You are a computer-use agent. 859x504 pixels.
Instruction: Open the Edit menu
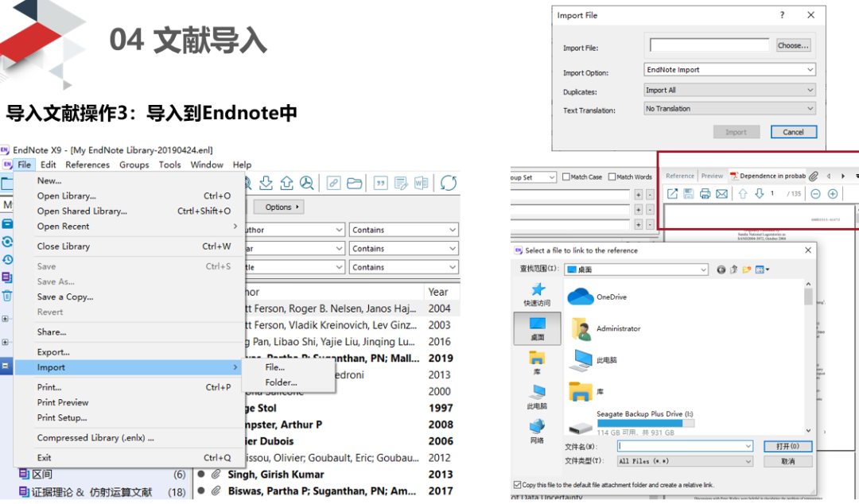point(49,165)
